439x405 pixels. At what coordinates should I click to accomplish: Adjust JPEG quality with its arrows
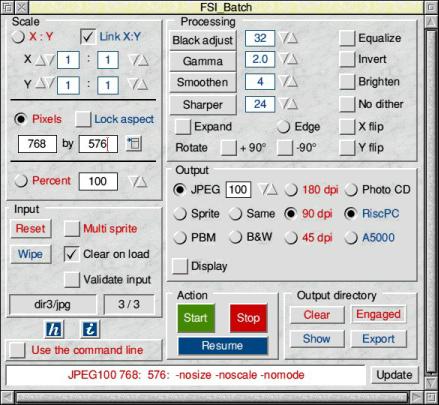click(x=269, y=190)
